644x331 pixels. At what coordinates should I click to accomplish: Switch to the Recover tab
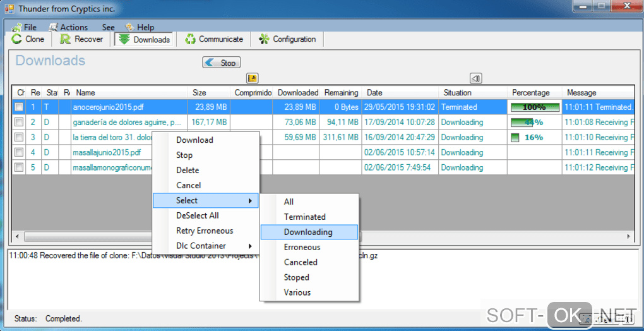(82, 39)
